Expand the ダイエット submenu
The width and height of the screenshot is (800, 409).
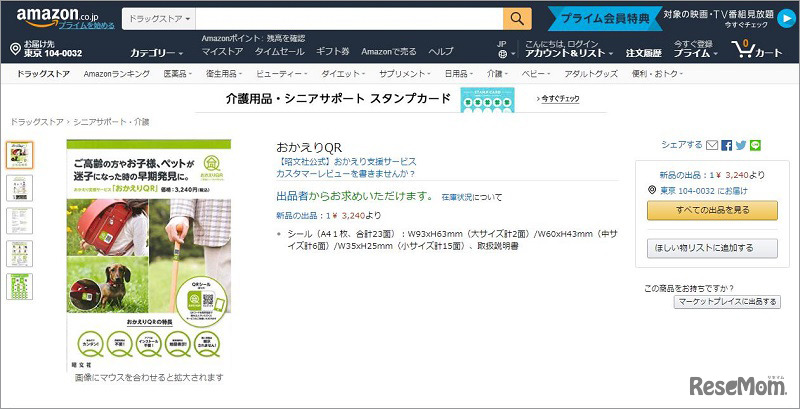pyautogui.click(x=343, y=74)
